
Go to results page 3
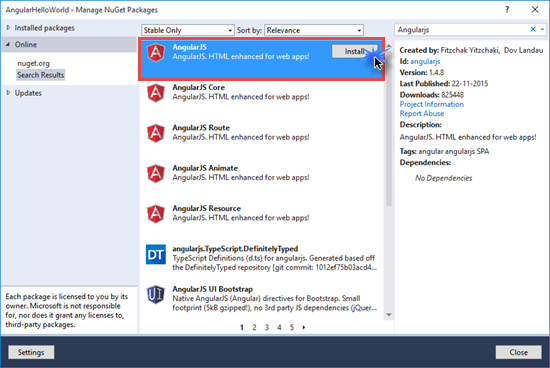267,327
